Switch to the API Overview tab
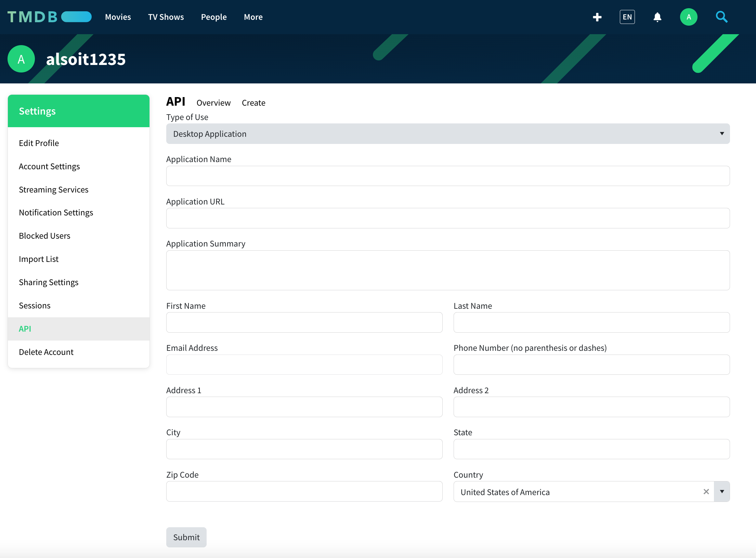Image resolution: width=756 pixels, height=558 pixels. coord(213,103)
